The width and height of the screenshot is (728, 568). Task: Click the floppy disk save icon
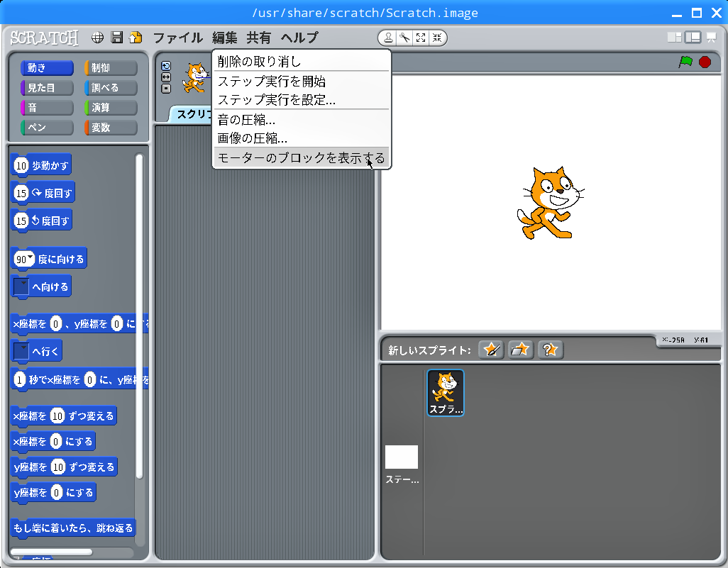[117, 38]
